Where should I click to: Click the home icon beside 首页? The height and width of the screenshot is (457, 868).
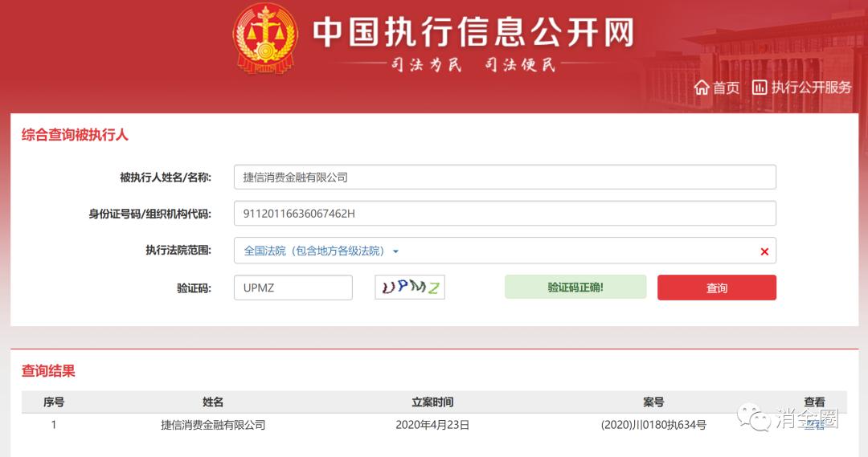pos(702,88)
